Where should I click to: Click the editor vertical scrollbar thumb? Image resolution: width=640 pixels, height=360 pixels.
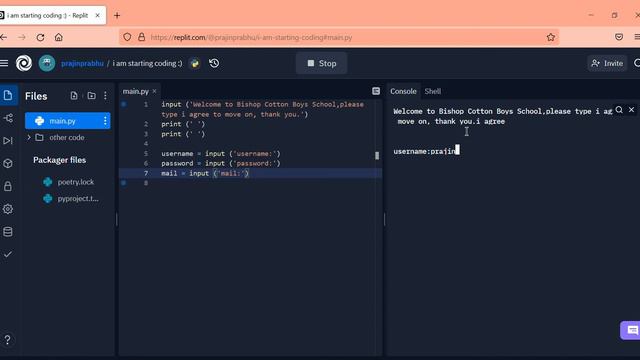pos(377,156)
